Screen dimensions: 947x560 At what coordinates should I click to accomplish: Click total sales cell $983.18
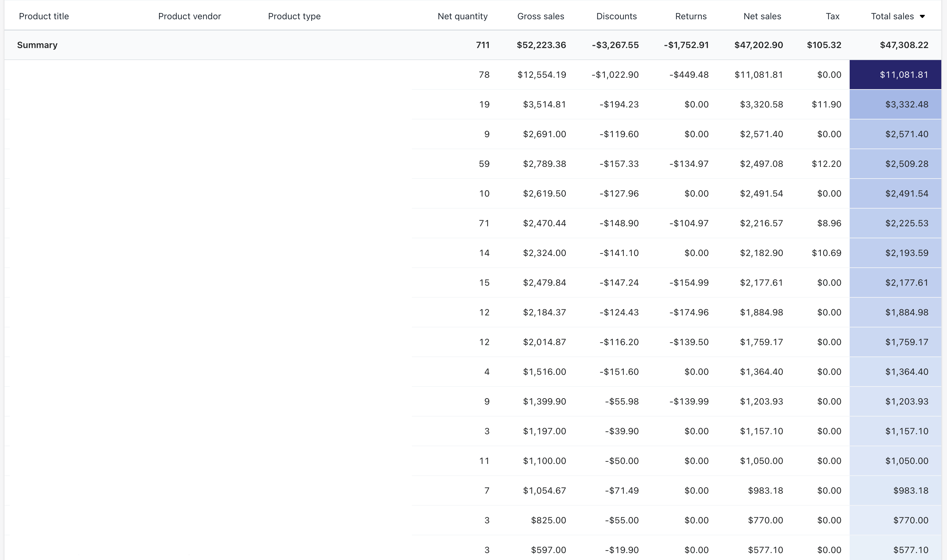click(895, 490)
